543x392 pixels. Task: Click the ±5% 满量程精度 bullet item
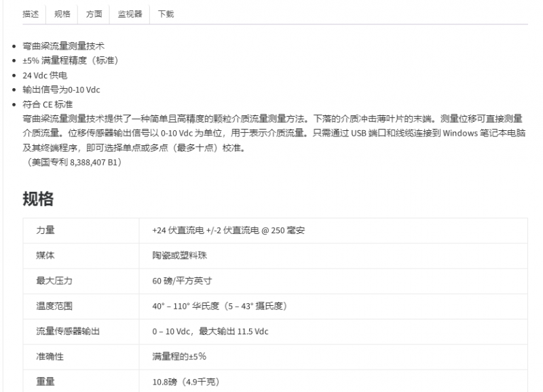pos(70,60)
